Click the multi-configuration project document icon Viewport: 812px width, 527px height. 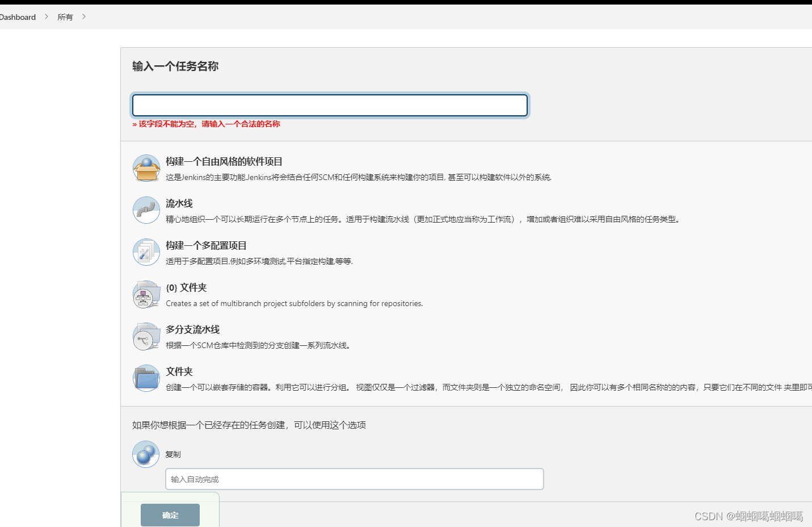tap(146, 252)
